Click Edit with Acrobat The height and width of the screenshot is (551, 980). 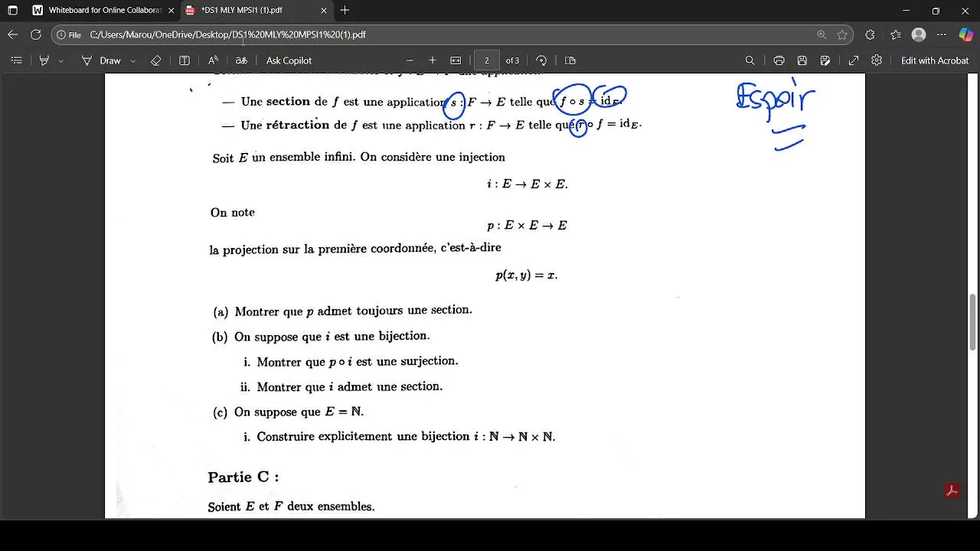coord(935,60)
